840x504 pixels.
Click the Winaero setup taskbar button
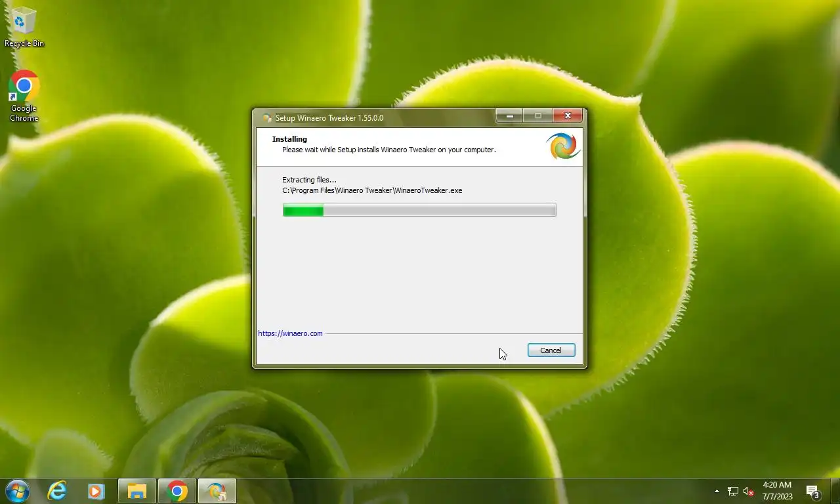click(217, 491)
